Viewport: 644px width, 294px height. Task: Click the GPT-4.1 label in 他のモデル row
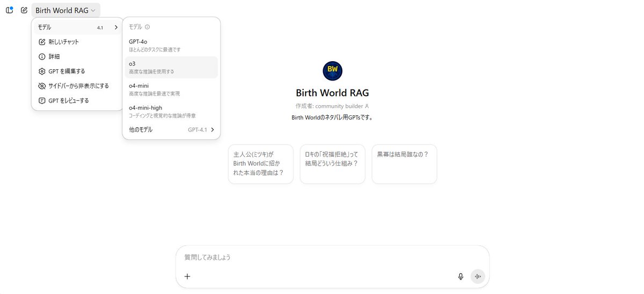coord(197,130)
